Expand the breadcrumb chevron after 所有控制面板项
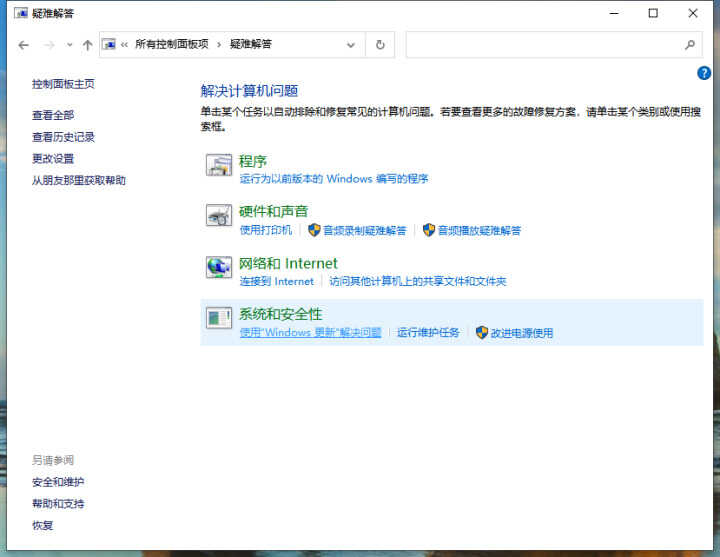Screen dimensions: 720x557 point(219,45)
